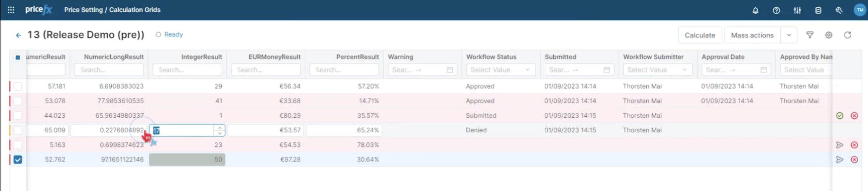This screenshot has width=868, height=191.
Task: Click the Price Setting breadcrumb
Action: [x=83, y=10]
